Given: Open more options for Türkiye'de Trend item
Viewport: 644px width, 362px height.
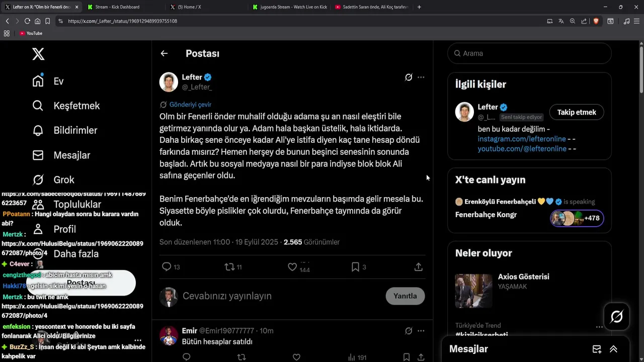Looking at the screenshot, I should click(x=599, y=326).
